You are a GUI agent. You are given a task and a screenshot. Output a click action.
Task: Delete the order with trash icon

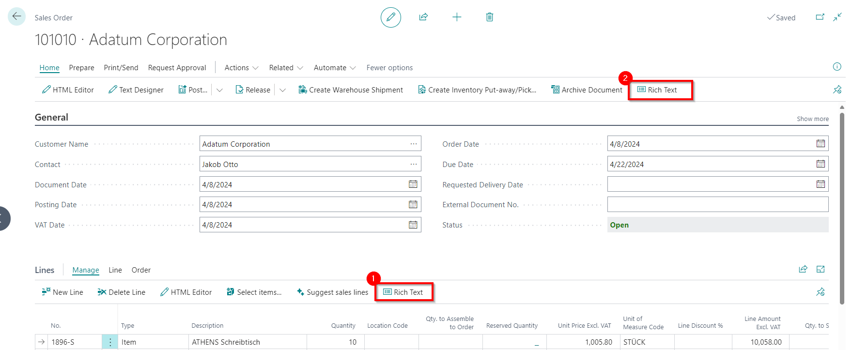click(490, 17)
